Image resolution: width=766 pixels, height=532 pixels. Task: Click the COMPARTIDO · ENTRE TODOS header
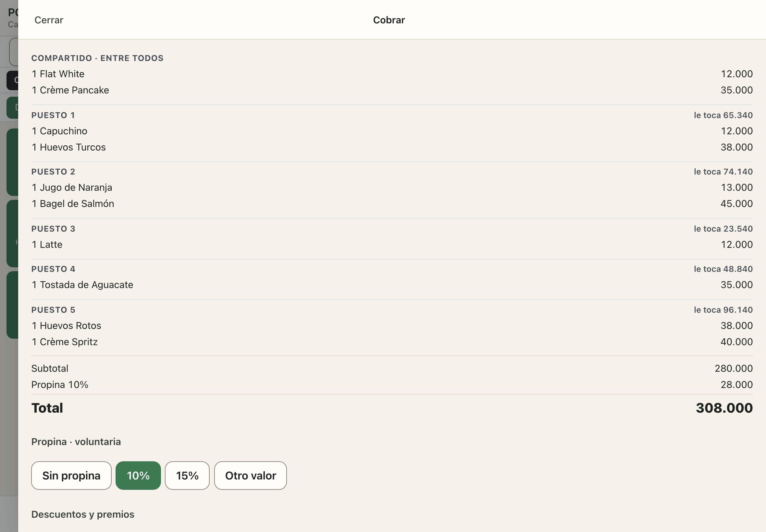pos(97,58)
